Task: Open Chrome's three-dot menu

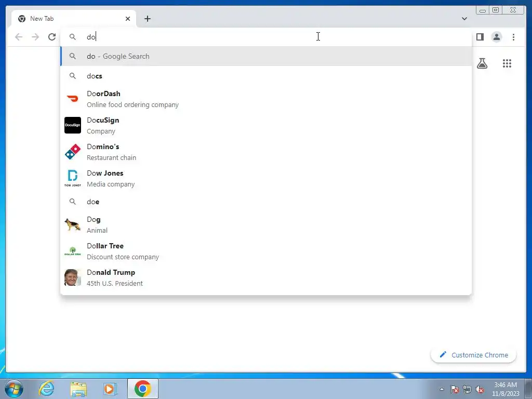Action: pyautogui.click(x=513, y=37)
